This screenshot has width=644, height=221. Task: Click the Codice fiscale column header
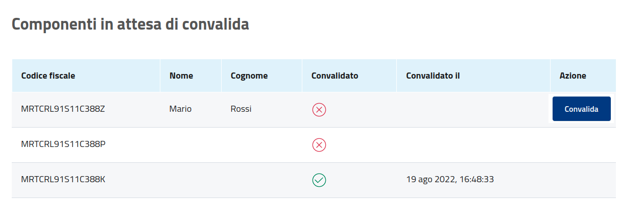tap(48, 76)
